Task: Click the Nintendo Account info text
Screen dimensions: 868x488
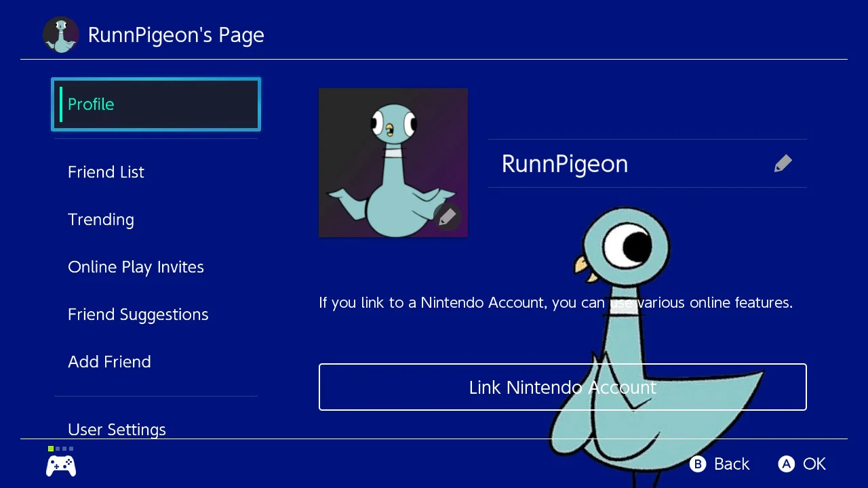Action: [556, 302]
